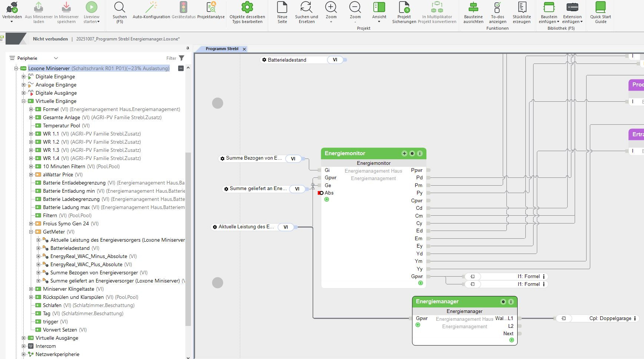Open the Quick Start Guide
Viewport: 644px width, 359px height.
click(x=600, y=7)
